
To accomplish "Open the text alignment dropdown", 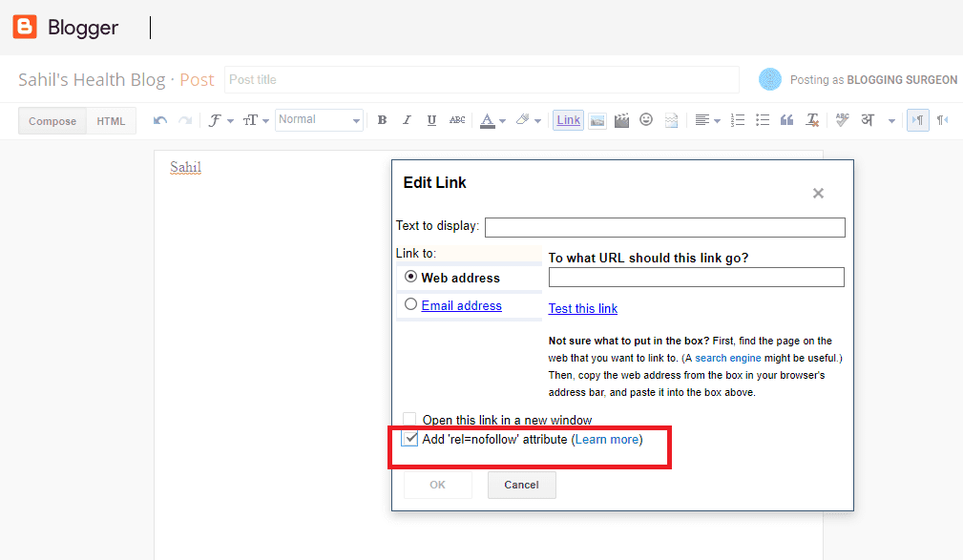I will point(707,120).
